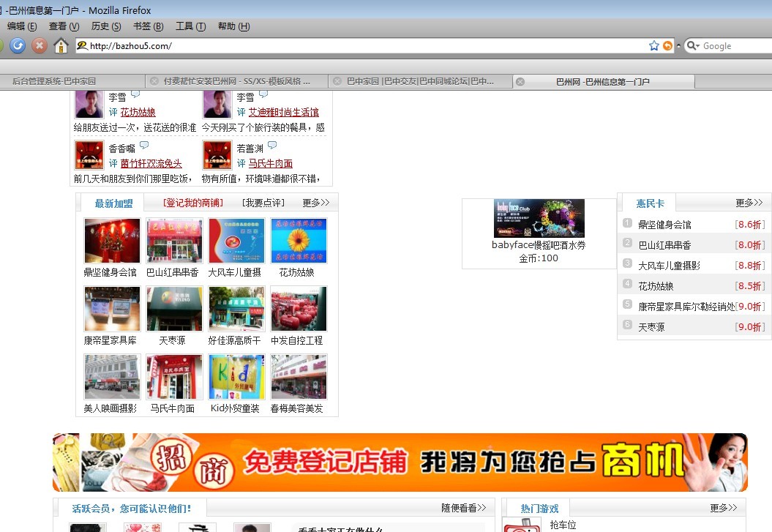Open the Kid外贸童装 shop thumbnail
The height and width of the screenshot is (532, 772).
[x=236, y=376]
